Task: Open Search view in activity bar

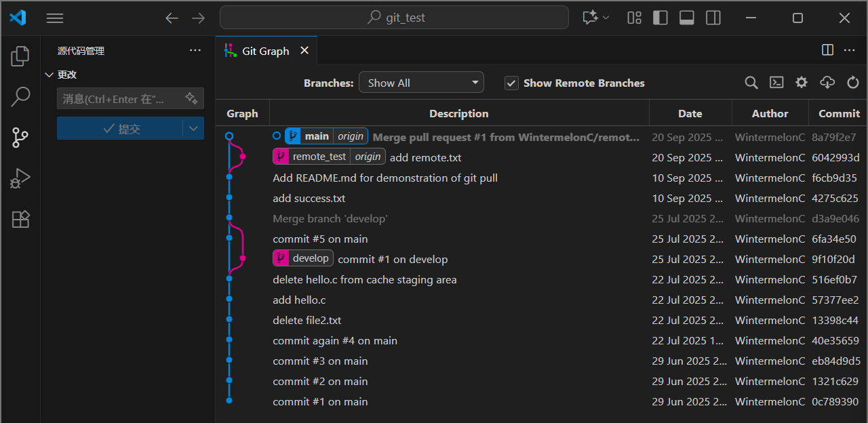Action: click(x=20, y=97)
